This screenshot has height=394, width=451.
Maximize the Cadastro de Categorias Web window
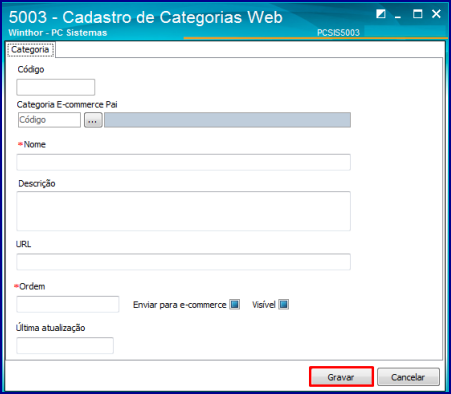pyautogui.click(x=418, y=14)
